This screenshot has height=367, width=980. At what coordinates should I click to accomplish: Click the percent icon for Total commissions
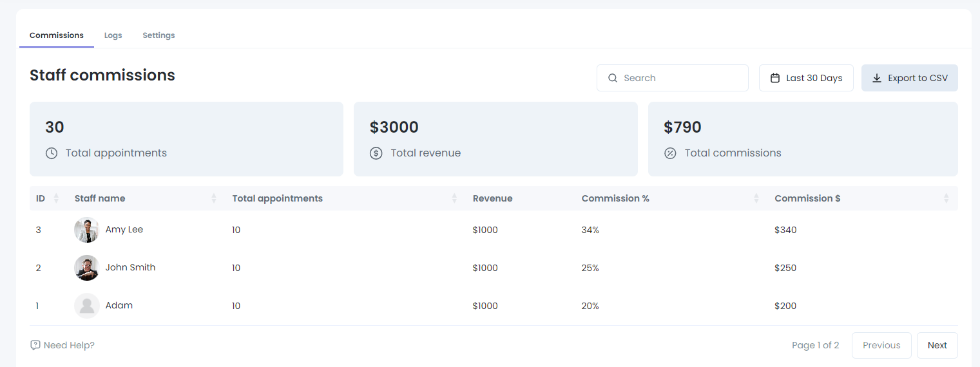click(x=670, y=153)
